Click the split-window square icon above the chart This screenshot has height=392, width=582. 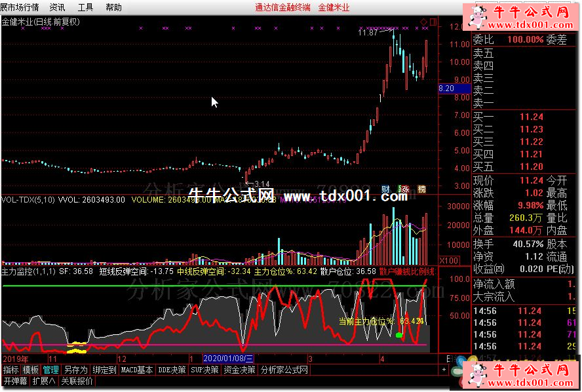tap(433, 22)
